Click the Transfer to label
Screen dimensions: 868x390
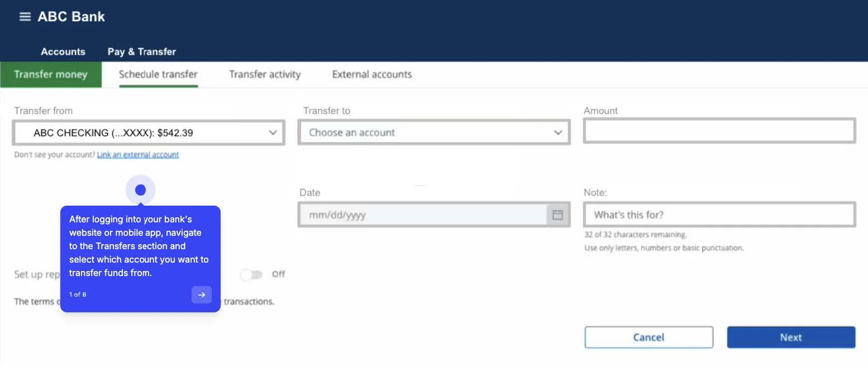[x=327, y=111]
